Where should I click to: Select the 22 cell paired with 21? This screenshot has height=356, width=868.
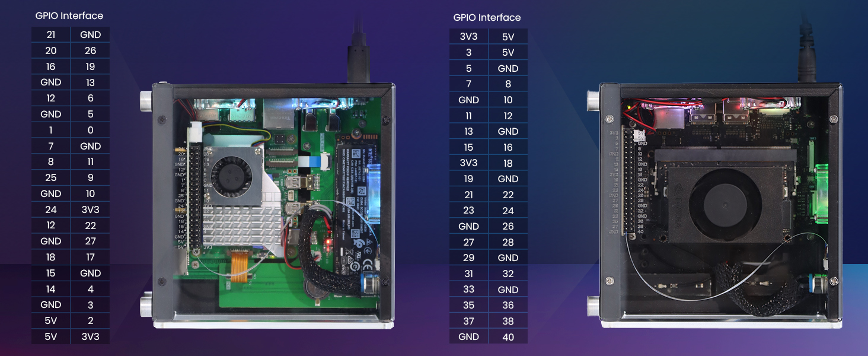tap(508, 195)
